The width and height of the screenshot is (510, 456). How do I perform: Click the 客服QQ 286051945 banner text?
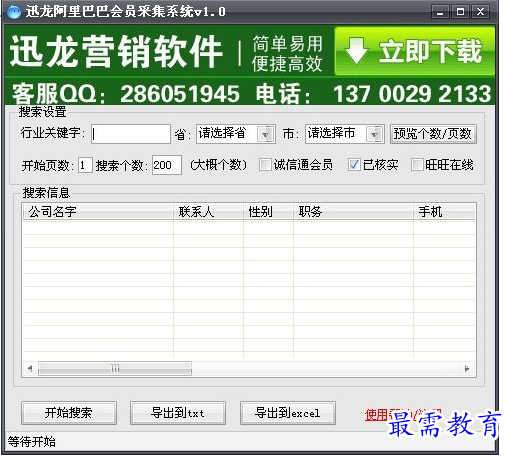point(126,94)
